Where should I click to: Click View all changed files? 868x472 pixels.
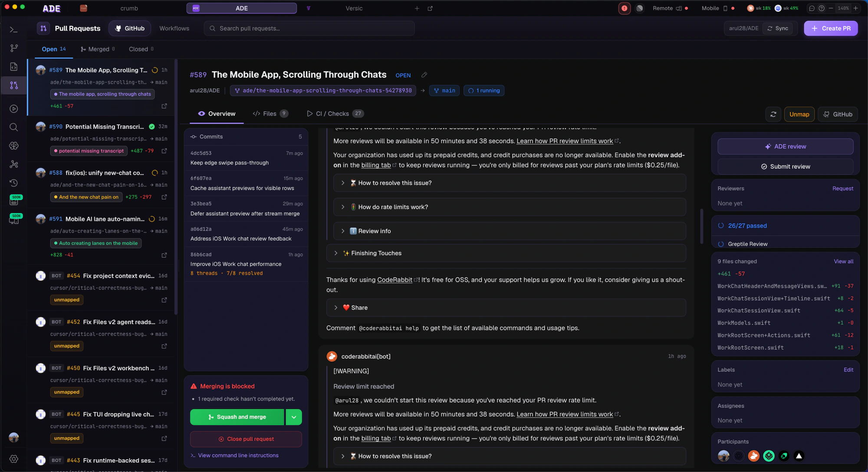pos(843,262)
